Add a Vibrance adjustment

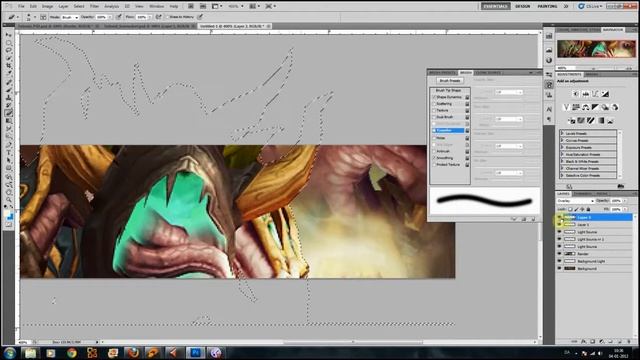(567, 107)
